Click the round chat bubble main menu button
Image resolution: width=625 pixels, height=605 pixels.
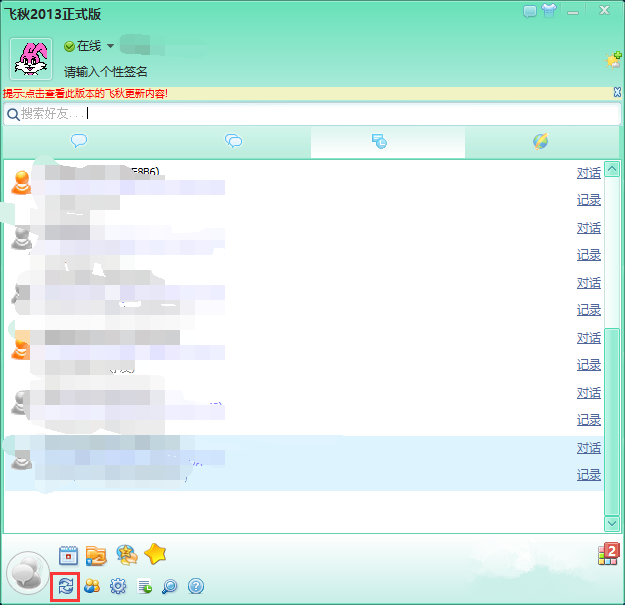point(28,573)
